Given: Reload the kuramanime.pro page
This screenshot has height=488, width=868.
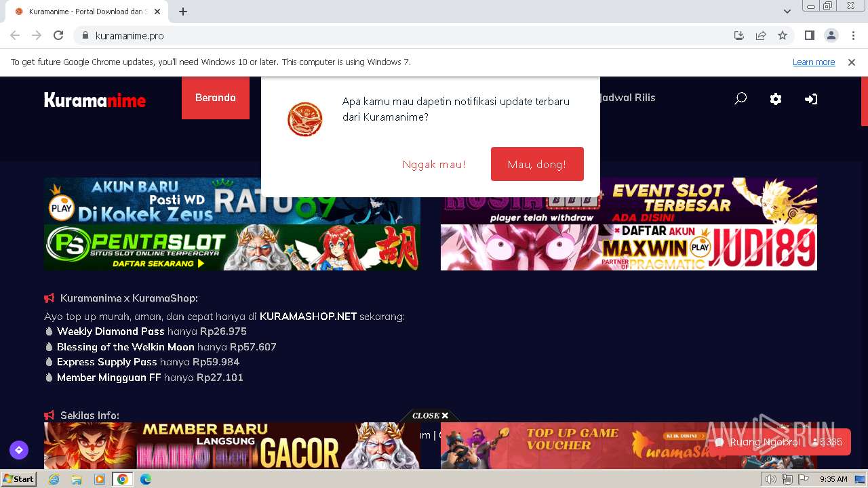Looking at the screenshot, I should point(58,35).
